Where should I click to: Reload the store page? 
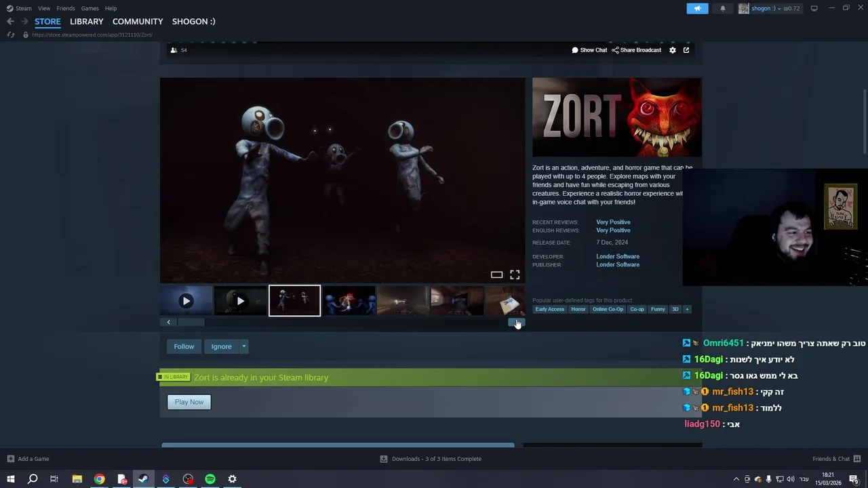click(10, 35)
